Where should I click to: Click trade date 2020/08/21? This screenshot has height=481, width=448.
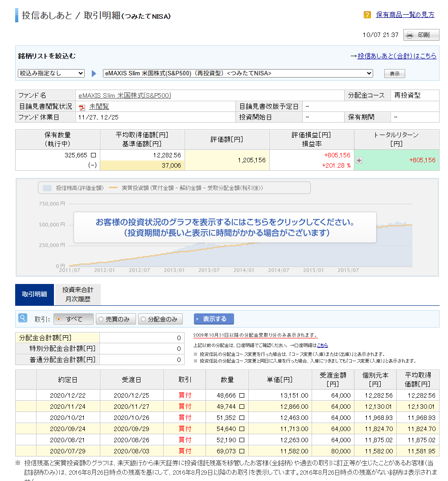(67, 440)
